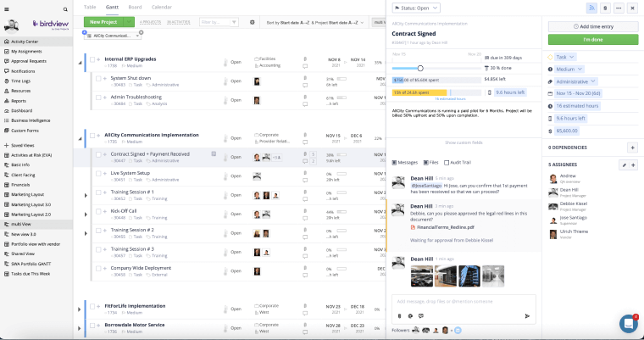Collapse AllCity Communications Implementation project
The image size is (644, 340).
click(80, 138)
